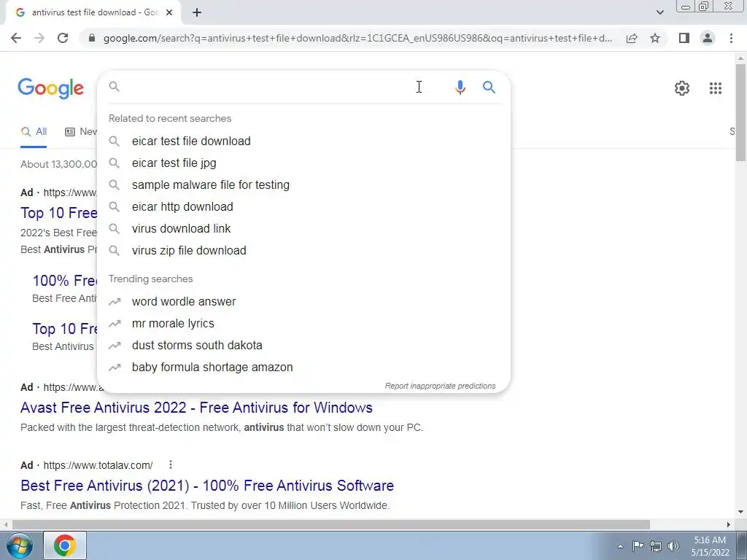Open Google settings gear

coord(682,88)
